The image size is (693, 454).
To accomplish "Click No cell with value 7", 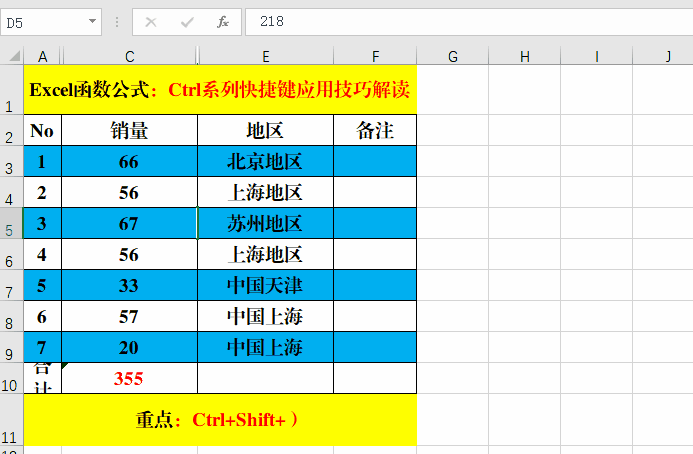I will 42,347.
